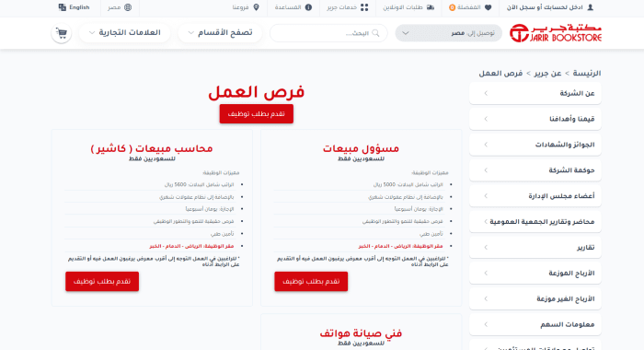Click the heart favorites icon
This screenshot has height=350, width=644.
[x=488, y=7]
